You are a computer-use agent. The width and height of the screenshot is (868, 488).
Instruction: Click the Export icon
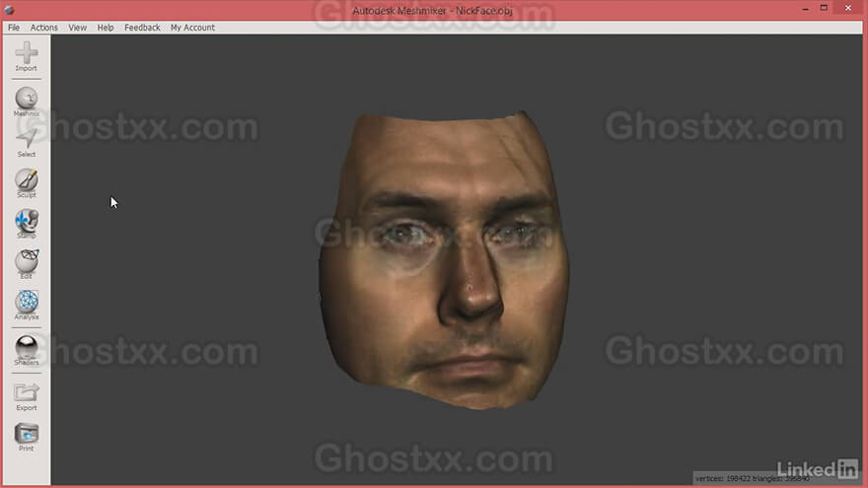coord(26,396)
